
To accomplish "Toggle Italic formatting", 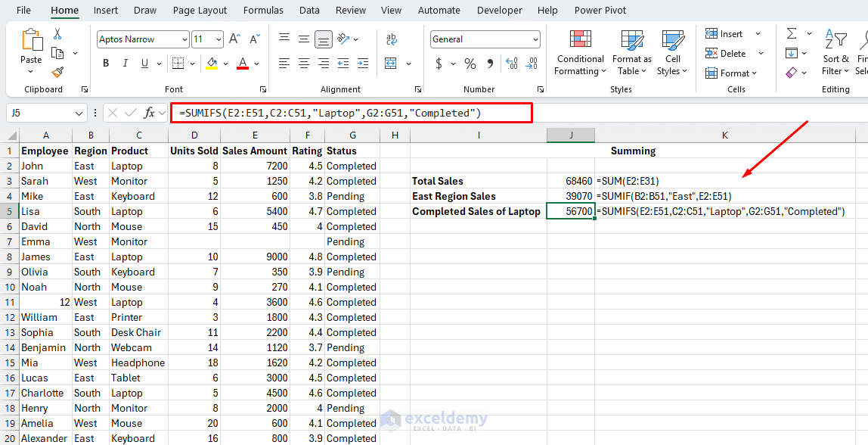I will pyautogui.click(x=126, y=64).
